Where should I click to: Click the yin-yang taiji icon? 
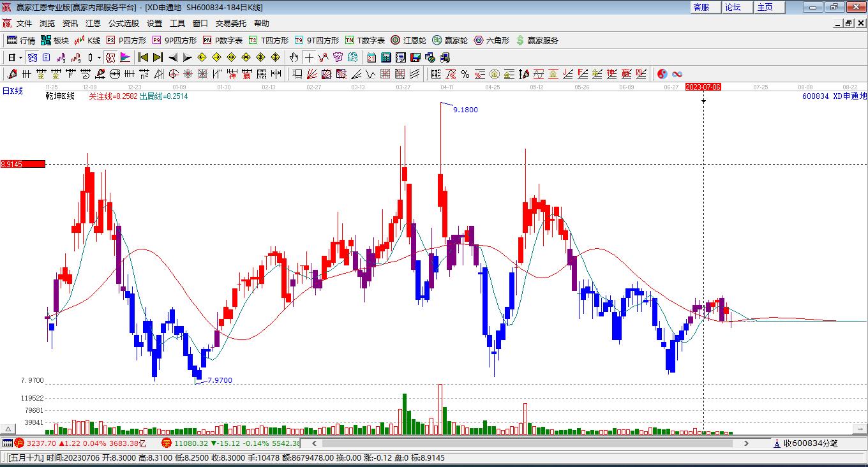(662, 74)
